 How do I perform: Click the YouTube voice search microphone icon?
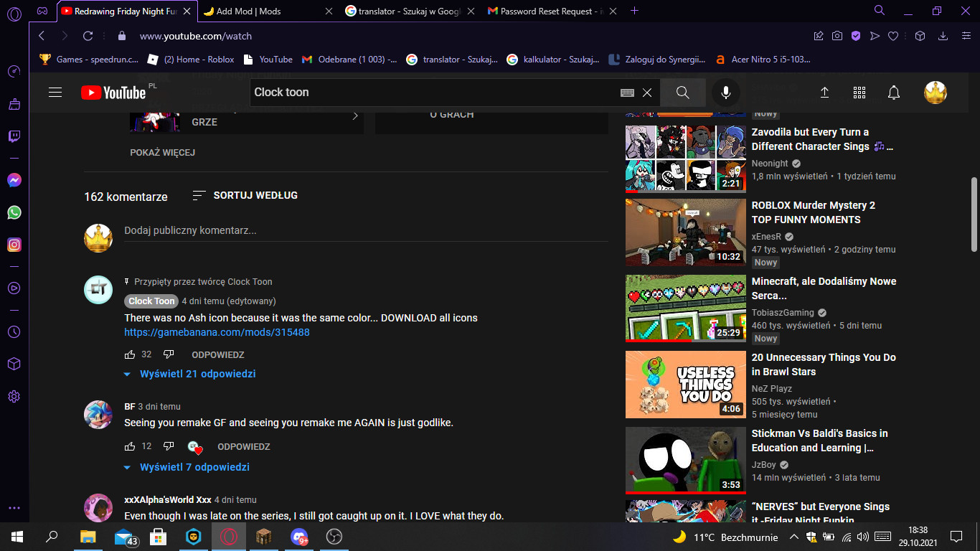[x=725, y=93]
